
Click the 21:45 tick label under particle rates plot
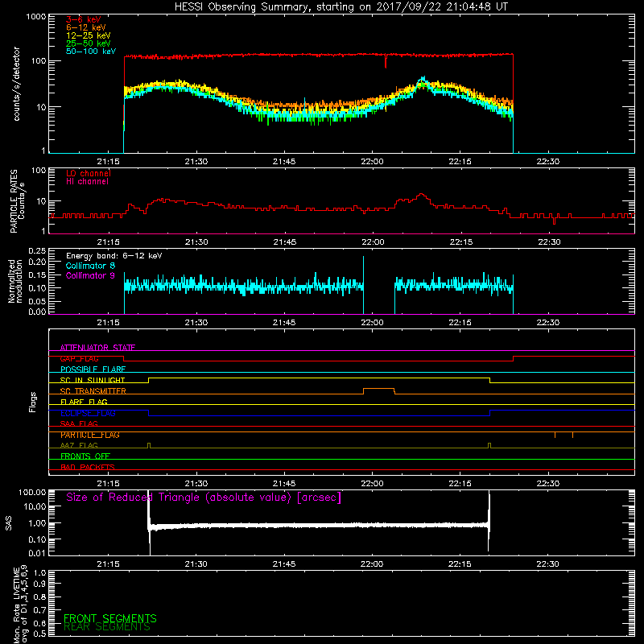click(284, 242)
